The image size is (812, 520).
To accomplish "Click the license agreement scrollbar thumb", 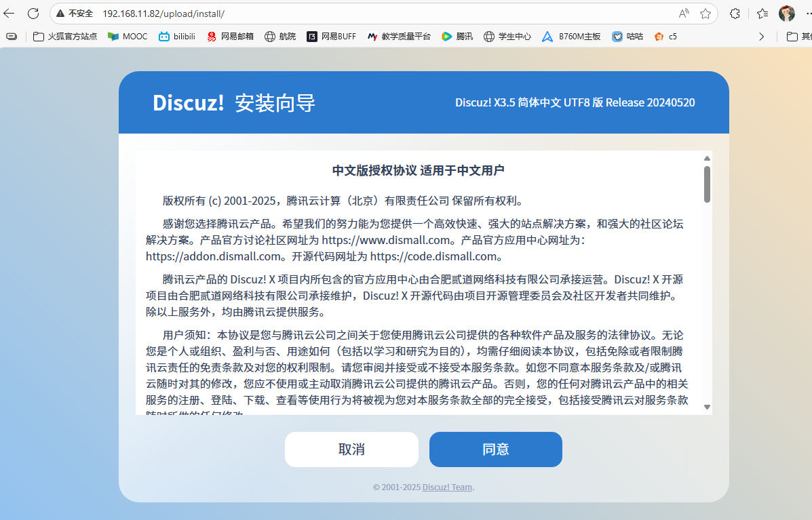I will pyautogui.click(x=707, y=184).
